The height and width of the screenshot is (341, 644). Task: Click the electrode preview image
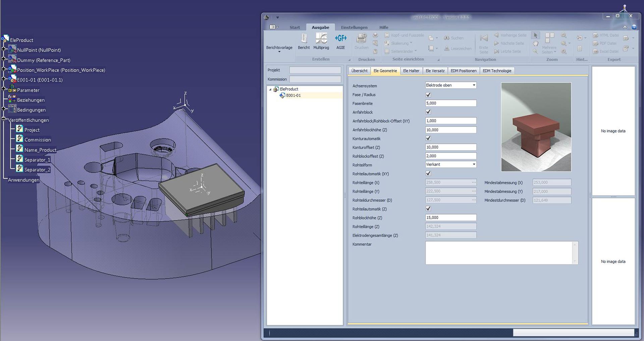pos(536,127)
